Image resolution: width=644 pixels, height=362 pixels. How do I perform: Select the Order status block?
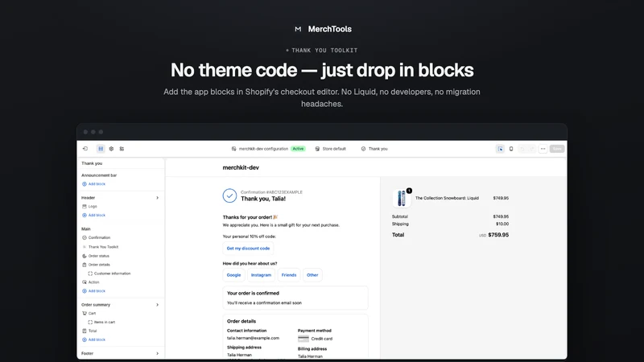[96, 256]
